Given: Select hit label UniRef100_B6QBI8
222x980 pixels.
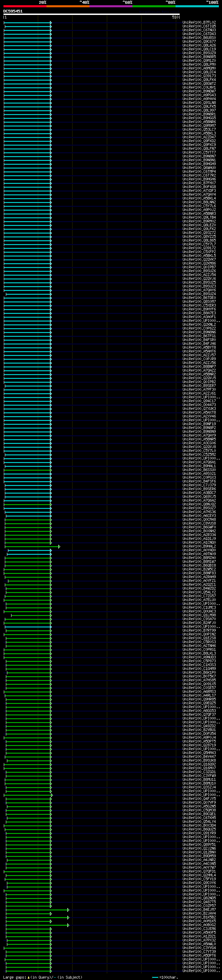Looking at the screenshot, I should click(x=199, y=565).
